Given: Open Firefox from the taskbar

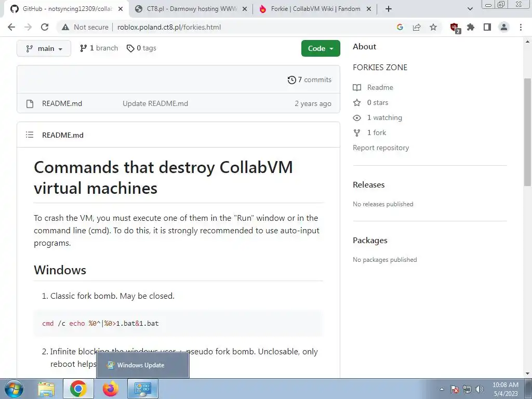Looking at the screenshot, I should coord(111,389).
